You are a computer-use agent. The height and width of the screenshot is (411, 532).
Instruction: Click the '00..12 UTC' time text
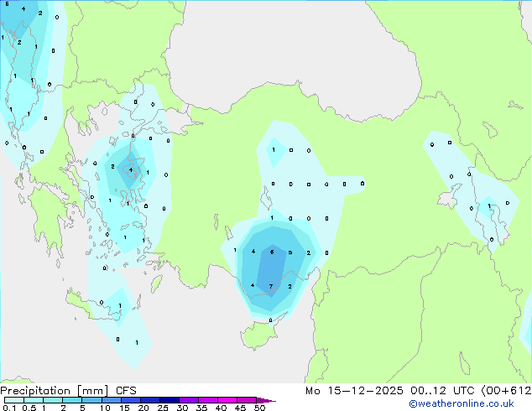[442, 391]
